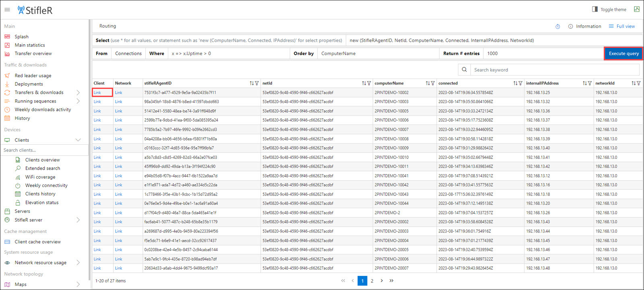Run the Execute query button

(x=623, y=53)
